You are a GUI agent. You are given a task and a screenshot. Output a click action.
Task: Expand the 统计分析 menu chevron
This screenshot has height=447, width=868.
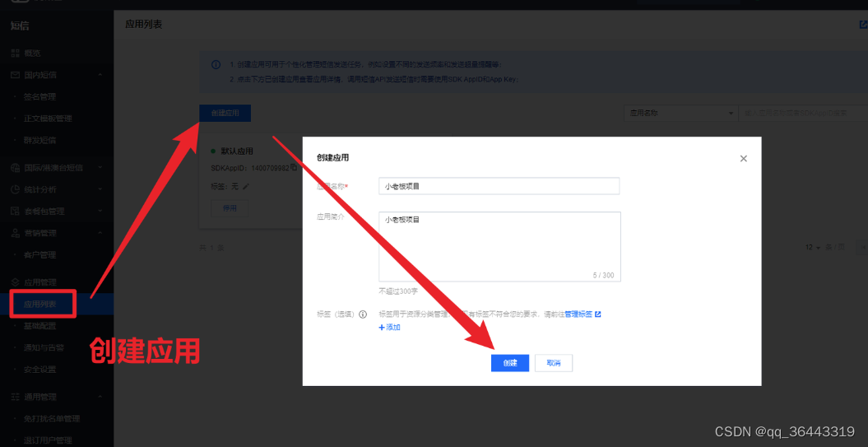tap(100, 189)
